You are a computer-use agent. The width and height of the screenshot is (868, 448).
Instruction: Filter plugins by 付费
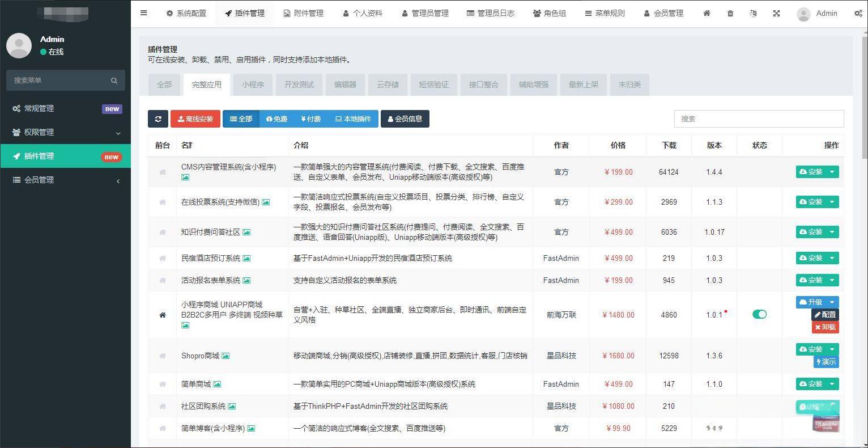pos(311,119)
